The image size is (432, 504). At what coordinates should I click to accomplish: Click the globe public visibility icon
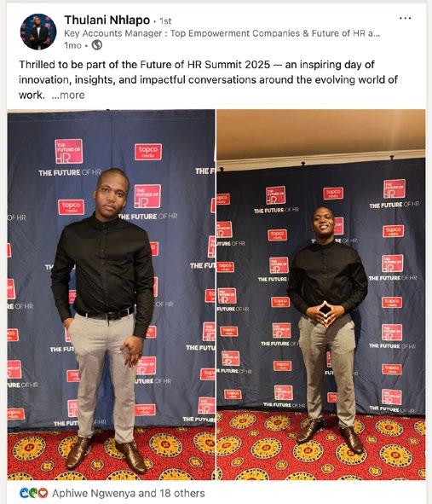(x=97, y=45)
